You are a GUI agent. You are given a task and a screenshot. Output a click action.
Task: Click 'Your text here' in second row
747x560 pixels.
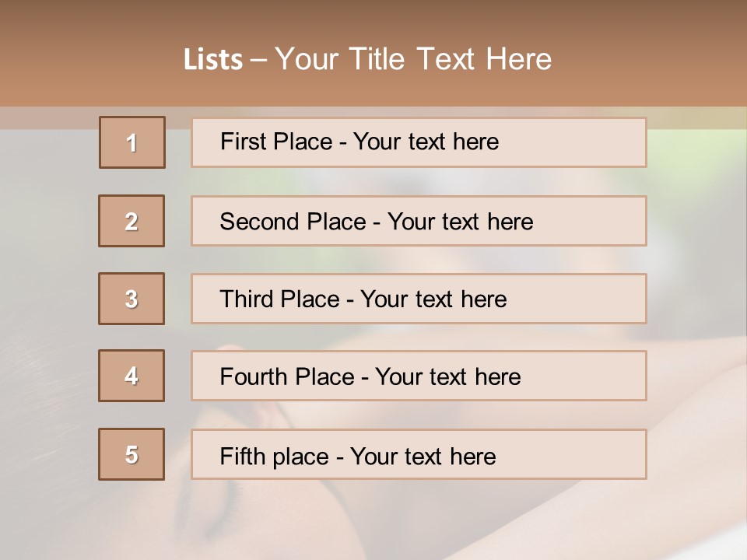coord(460,222)
